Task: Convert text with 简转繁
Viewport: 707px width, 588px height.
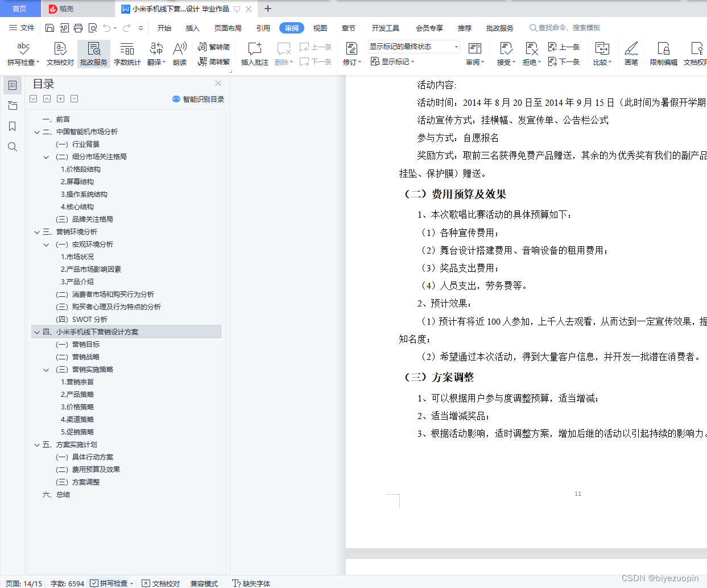Action: (214, 61)
